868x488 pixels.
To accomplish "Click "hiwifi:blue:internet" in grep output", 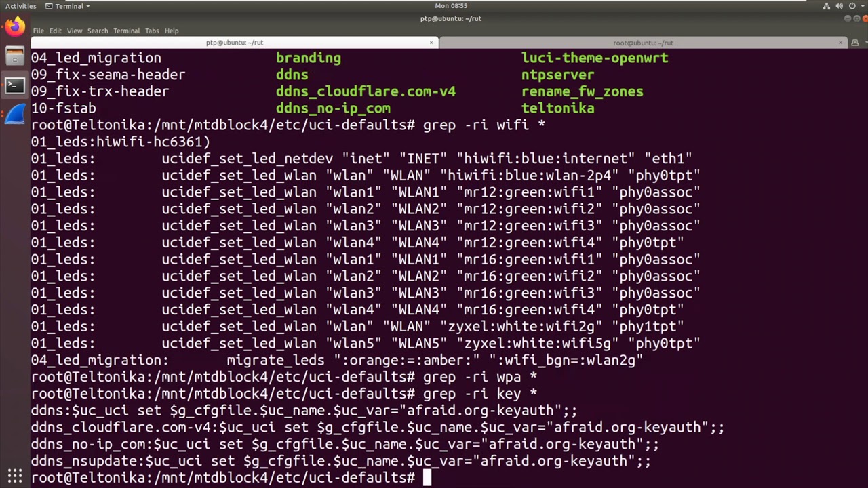I will pos(545,159).
